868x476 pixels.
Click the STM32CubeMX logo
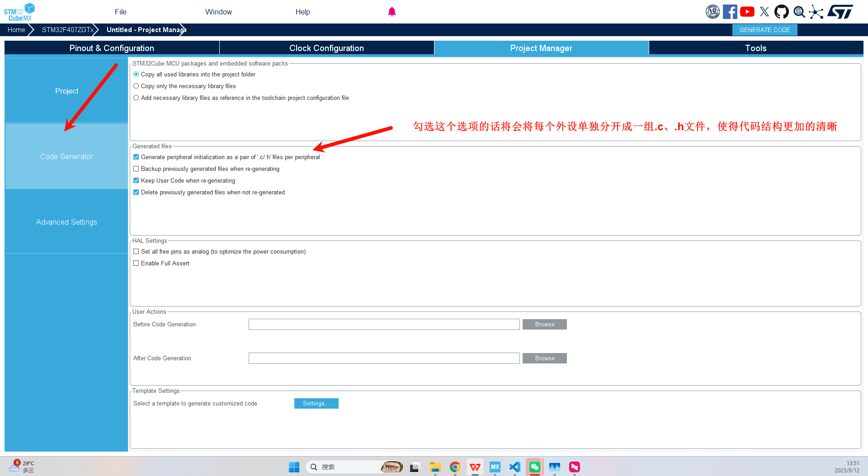19,12
